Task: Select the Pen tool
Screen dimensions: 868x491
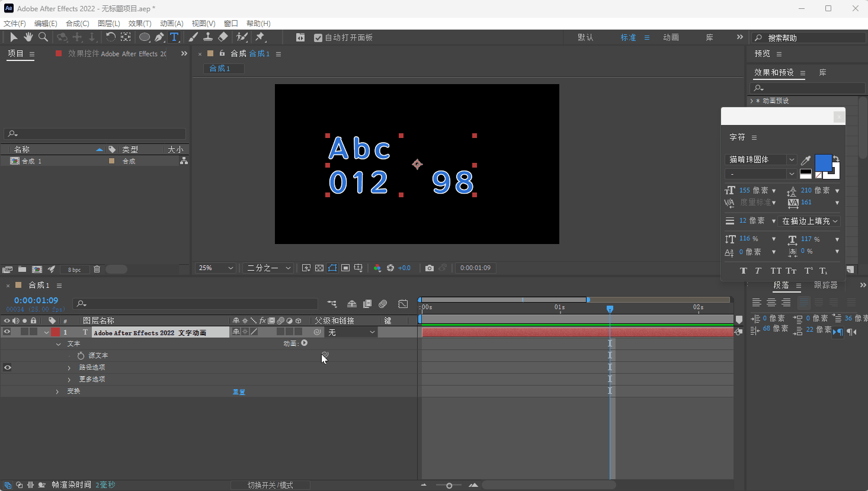Action: click(159, 37)
